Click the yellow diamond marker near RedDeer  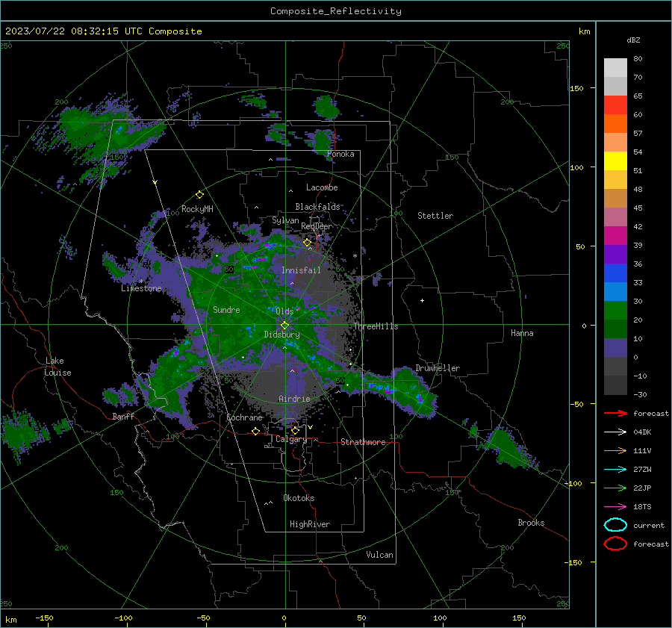point(307,243)
